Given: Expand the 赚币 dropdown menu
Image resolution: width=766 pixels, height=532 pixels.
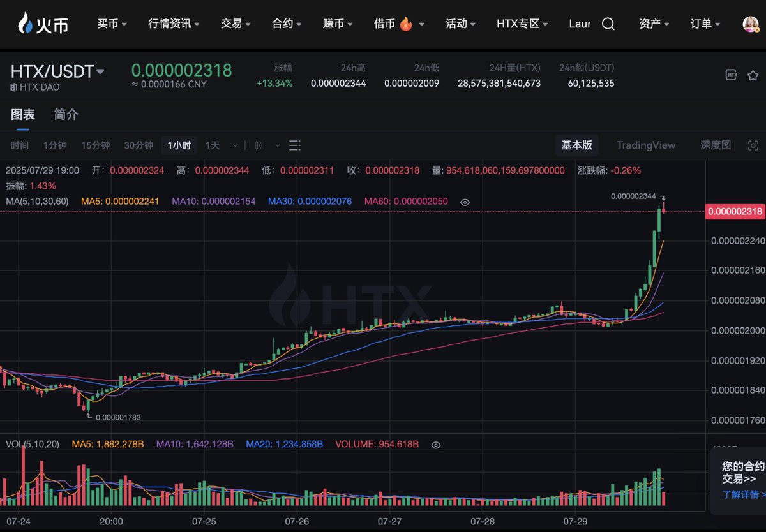Looking at the screenshot, I should click(338, 24).
